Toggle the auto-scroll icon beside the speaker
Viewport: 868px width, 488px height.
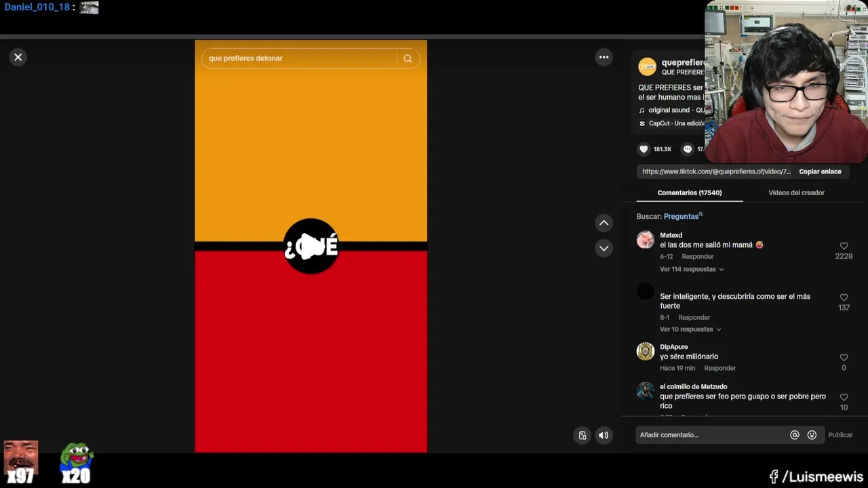point(583,435)
